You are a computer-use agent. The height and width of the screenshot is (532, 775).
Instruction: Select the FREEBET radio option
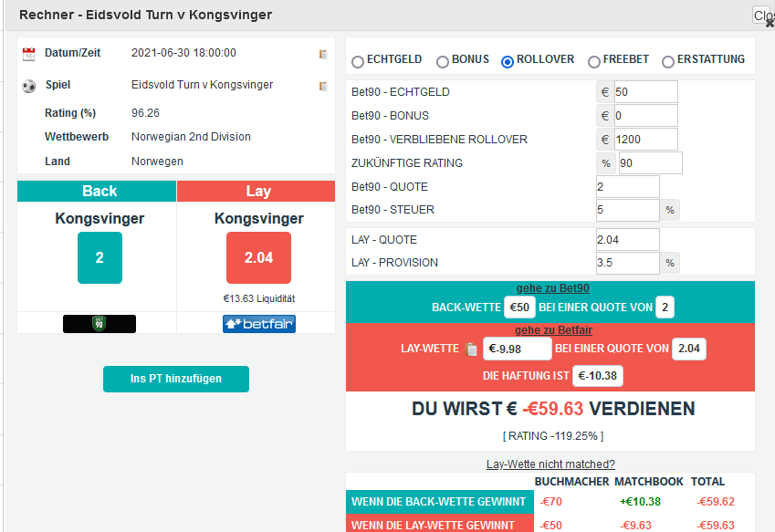(594, 62)
